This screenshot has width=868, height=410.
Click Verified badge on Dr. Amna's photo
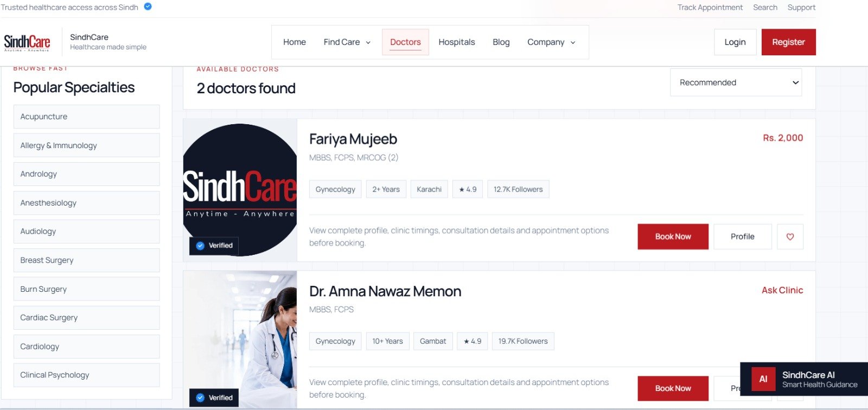(x=214, y=398)
